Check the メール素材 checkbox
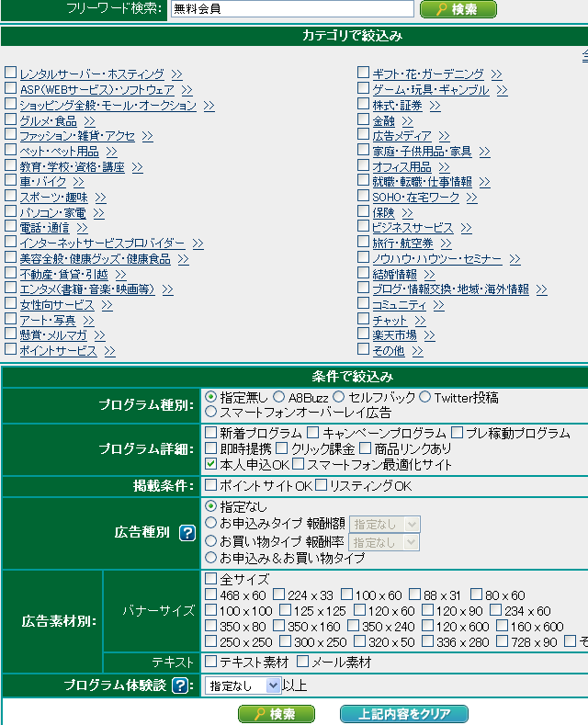 303,662
